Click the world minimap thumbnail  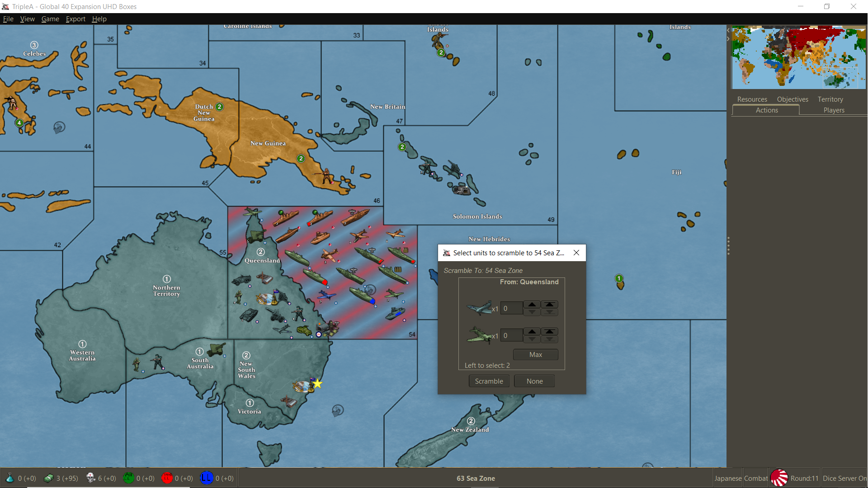(798, 58)
